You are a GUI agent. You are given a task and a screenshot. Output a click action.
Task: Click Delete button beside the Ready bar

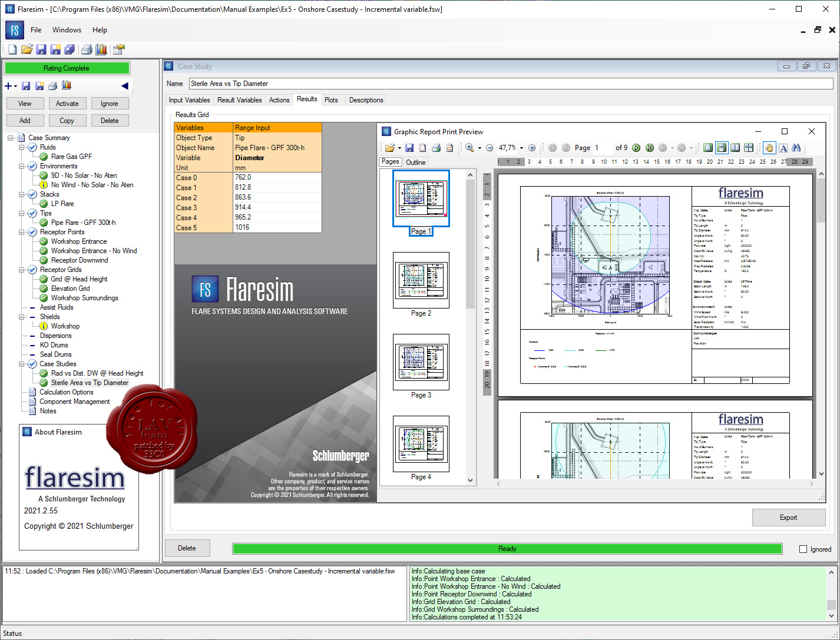187,548
